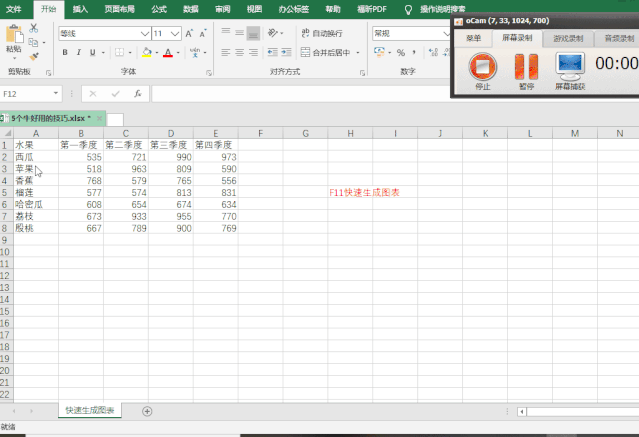Viewport: 639px width, 437px height.
Task: Click the Copy icon
Action: click(x=33, y=42)
